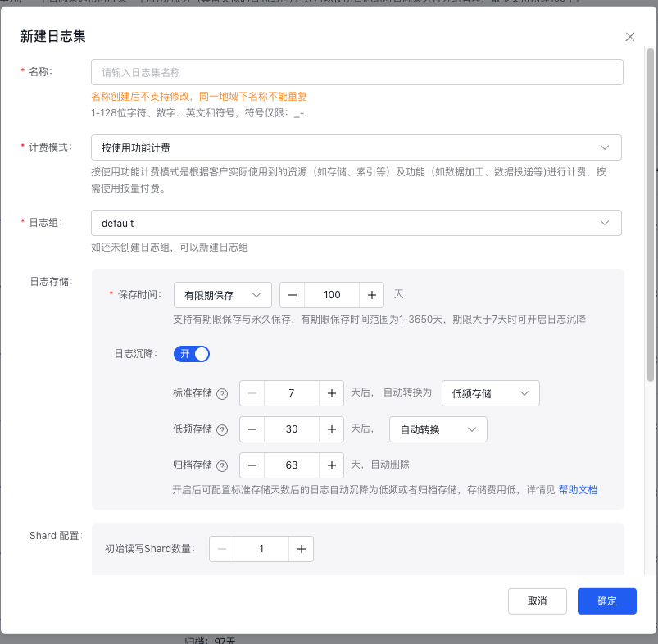Click the 取消 button
This screenshot has height=644, width=658.
pos(538,601)
